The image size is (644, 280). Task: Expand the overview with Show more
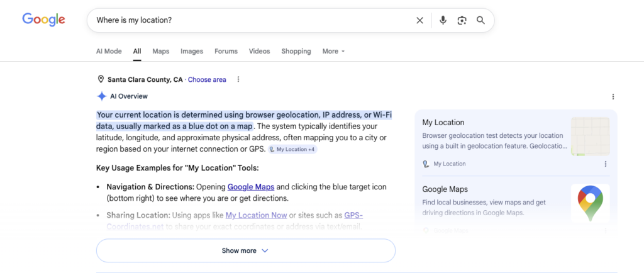tap(246, 250)
